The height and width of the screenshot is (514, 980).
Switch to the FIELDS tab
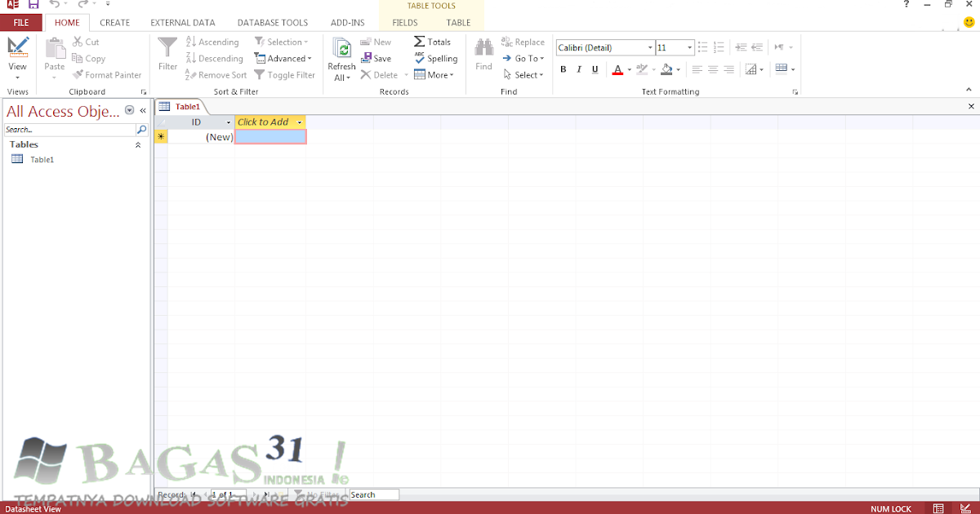pos(405,23)
